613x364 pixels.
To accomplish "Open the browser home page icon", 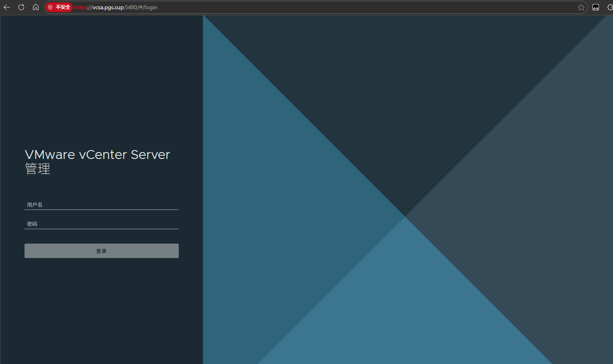I will coord(36,7).
